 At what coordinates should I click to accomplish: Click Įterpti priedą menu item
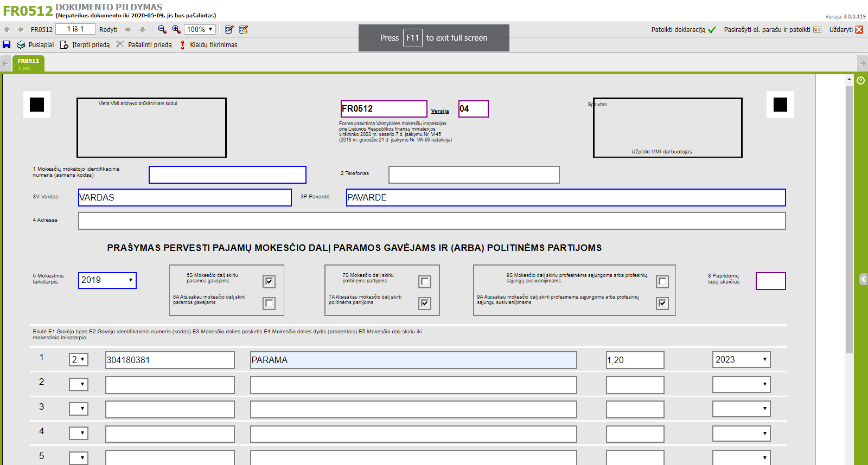pyautogui.click(x=91, y=45)
